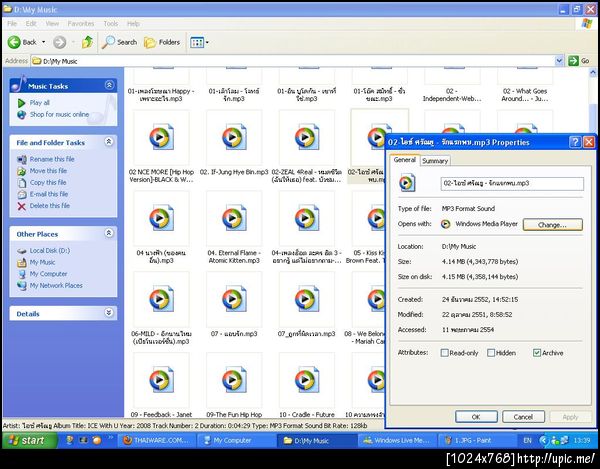Click the Change... button for Opens with
This screenshot has height=469, width=600.
click(x=553, y=225)
